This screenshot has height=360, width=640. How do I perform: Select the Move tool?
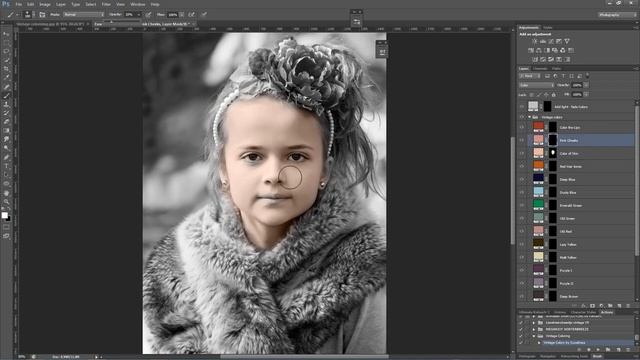(x=6, y=34)
